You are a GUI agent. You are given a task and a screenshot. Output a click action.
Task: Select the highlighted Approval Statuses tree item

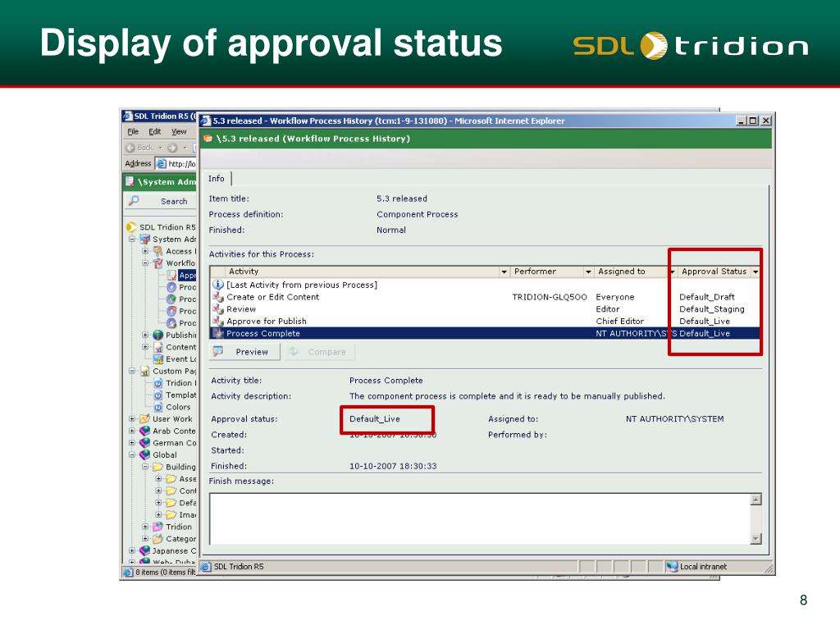(187, 275)
